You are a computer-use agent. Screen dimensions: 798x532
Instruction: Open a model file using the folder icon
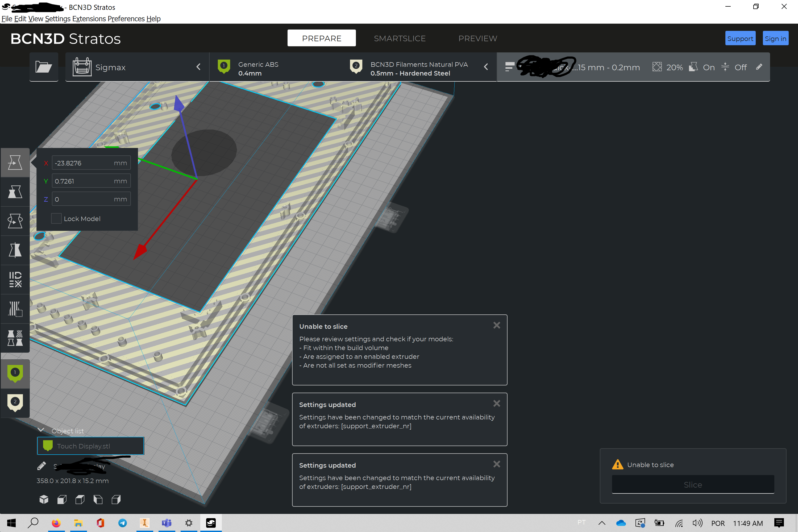44,66
